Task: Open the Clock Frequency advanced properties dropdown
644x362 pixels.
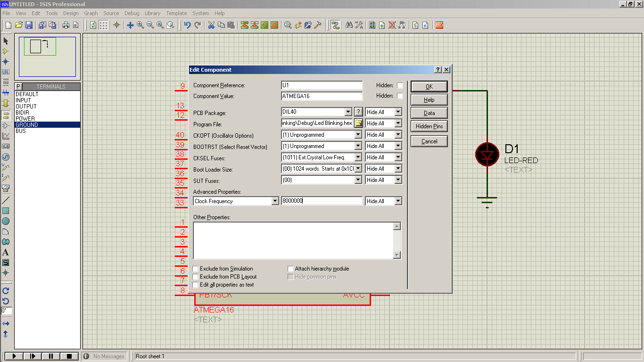Action: tap(275, 201)
